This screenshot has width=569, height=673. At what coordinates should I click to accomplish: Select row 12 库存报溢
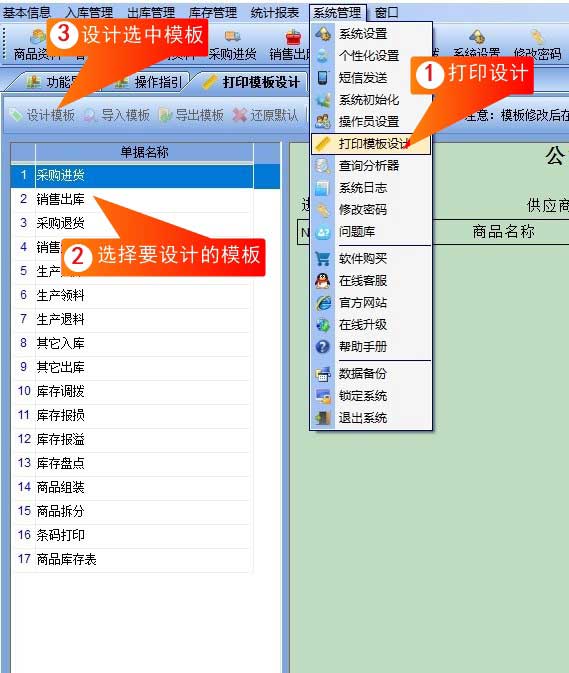[132, 440]
